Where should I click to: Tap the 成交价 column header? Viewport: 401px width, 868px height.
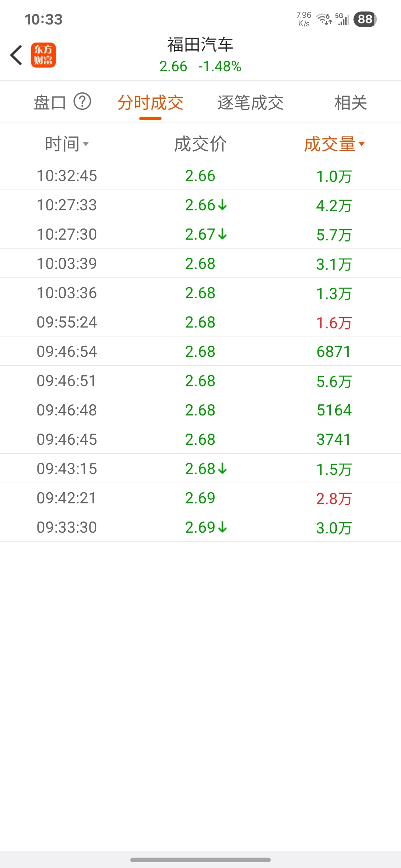coord(200,144)
